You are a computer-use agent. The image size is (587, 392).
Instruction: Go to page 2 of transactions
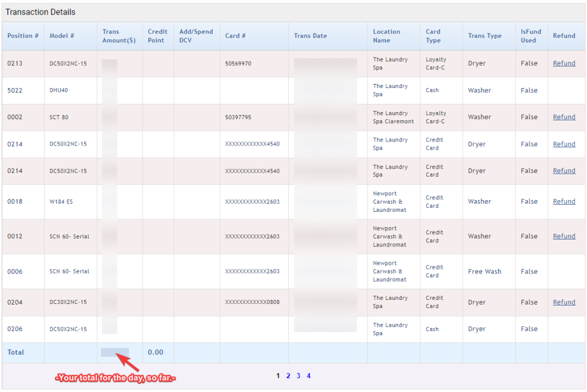point(288,376)
